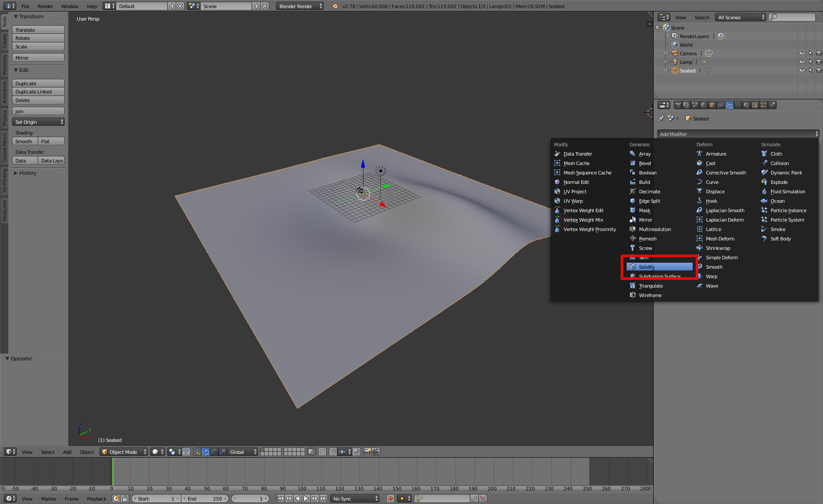Image resolution: width=823 pixels, height=504 pixels.
Task: Open the Blender Render engine dropdown
Action: point(300,6)
